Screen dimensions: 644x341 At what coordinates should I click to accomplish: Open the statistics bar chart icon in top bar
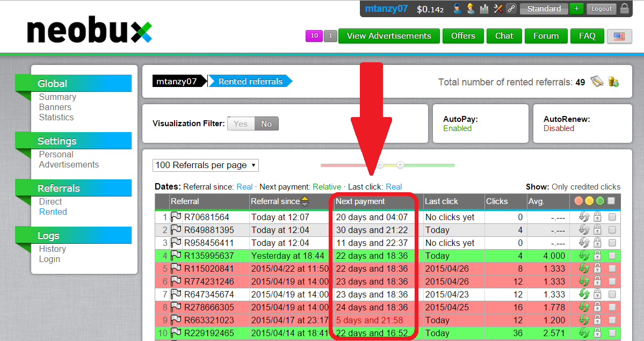click(484, 9)
